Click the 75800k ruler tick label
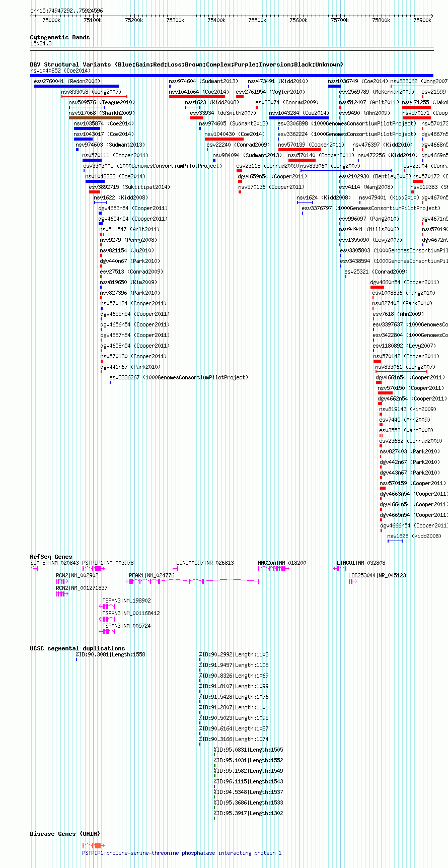This screenshot has height=868, width=448. [381, 20]
